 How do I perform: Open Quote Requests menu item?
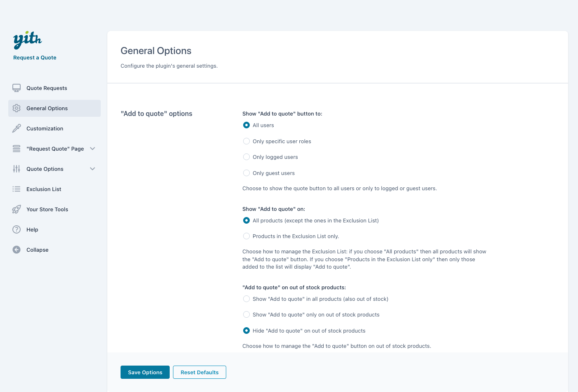point(54,88)
